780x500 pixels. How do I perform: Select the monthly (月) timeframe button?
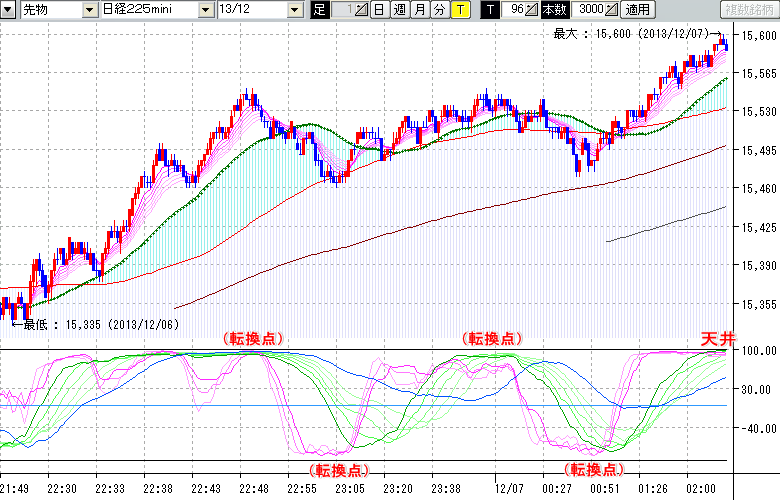pyautogui.click(x=419, y=9)
